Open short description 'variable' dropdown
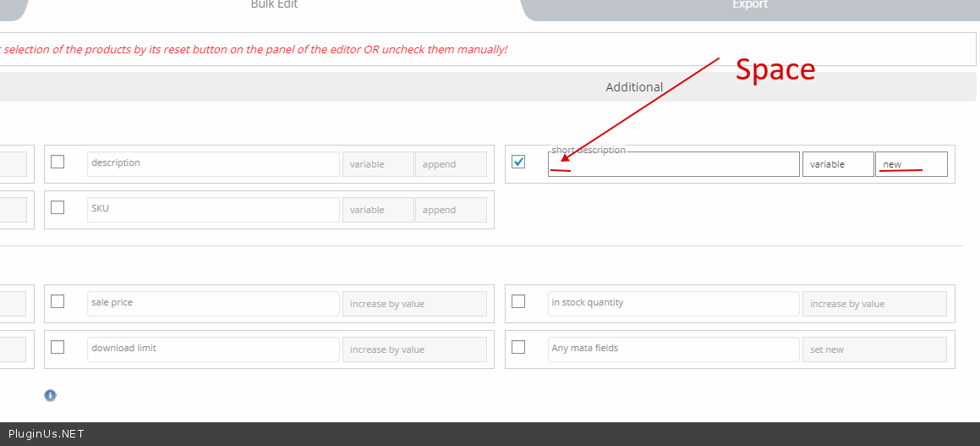 (x=837, y=164)
